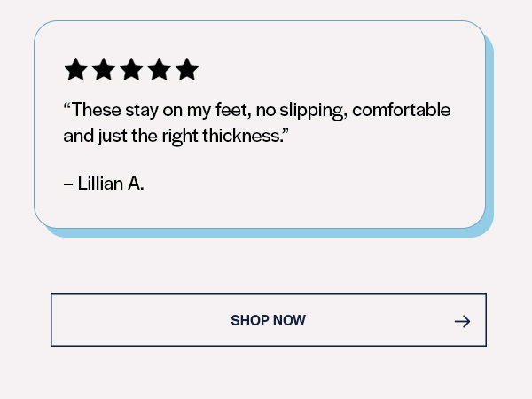Click the right arrow icon in Shop Now

pyautogui.click(x=463, y=321)
